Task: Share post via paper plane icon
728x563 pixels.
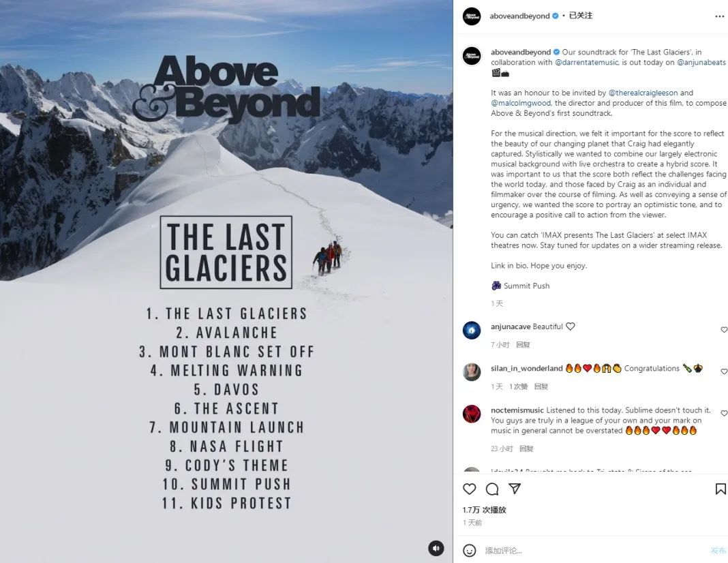Action: [515, 489]
